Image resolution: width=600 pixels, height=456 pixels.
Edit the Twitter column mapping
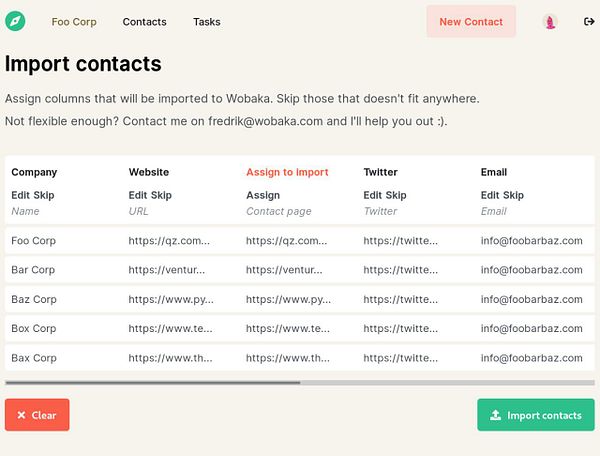click(373, 195)
